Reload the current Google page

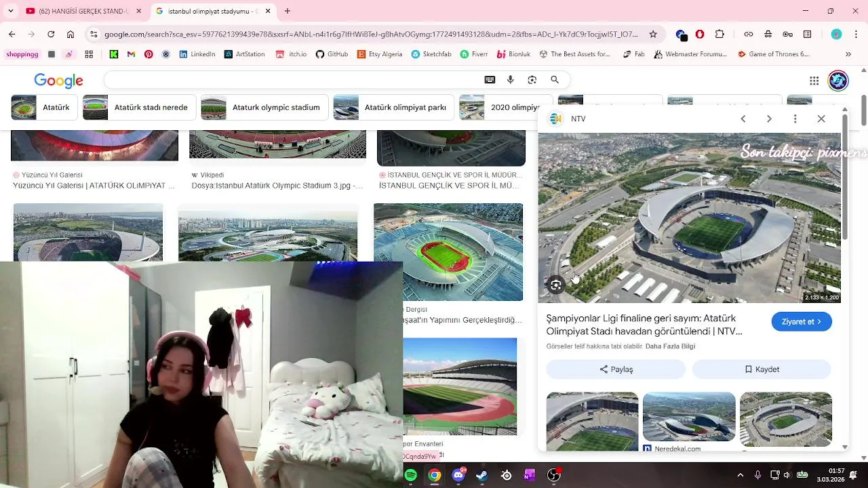[x=51, y=34]
